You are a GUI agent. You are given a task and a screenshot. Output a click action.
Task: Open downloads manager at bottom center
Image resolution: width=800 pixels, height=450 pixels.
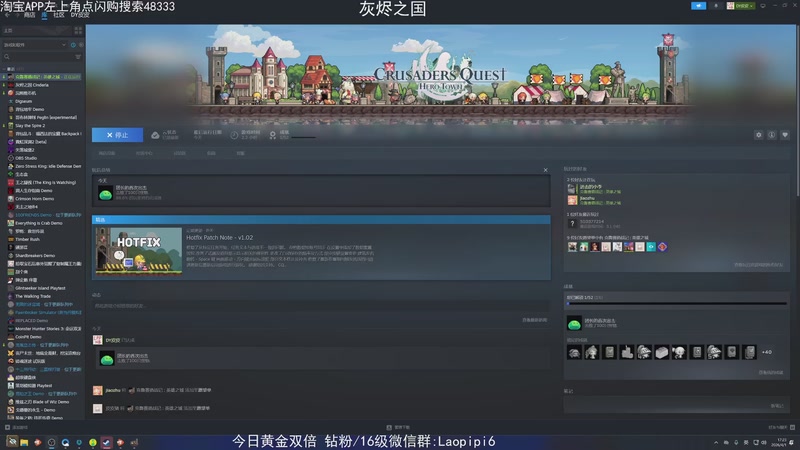[x=398, y=428]
